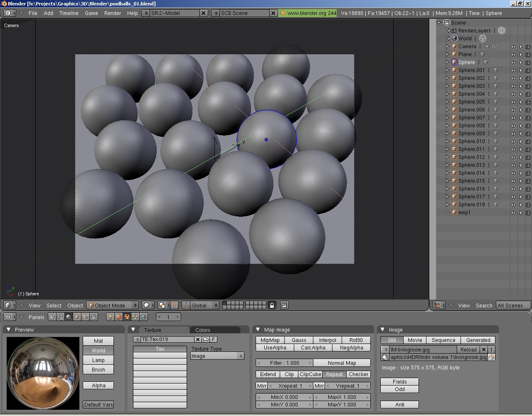This screenshot has height=416, width=532.
Task: Enable the UseAlpha toggle
Action: point(275,348)
